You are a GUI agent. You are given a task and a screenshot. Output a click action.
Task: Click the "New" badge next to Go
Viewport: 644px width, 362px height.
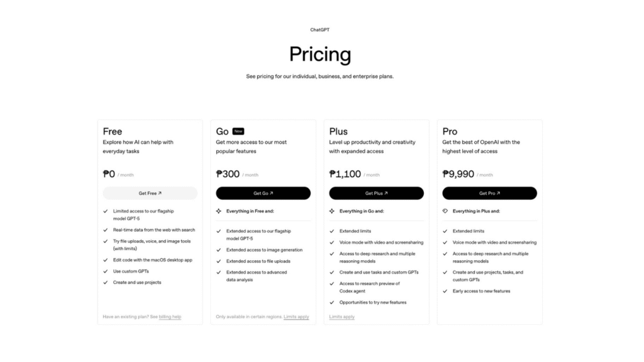238,131
